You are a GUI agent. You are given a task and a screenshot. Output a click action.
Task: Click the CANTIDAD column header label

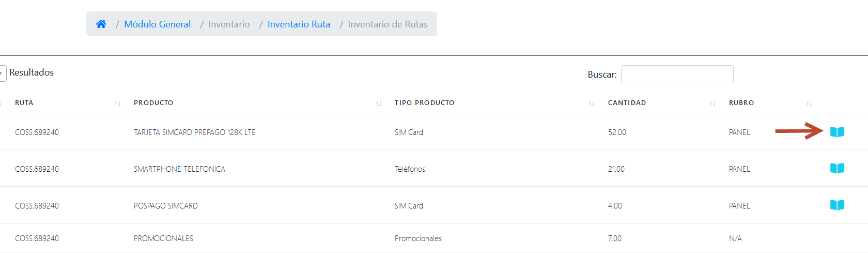click(x=627, y=103)
